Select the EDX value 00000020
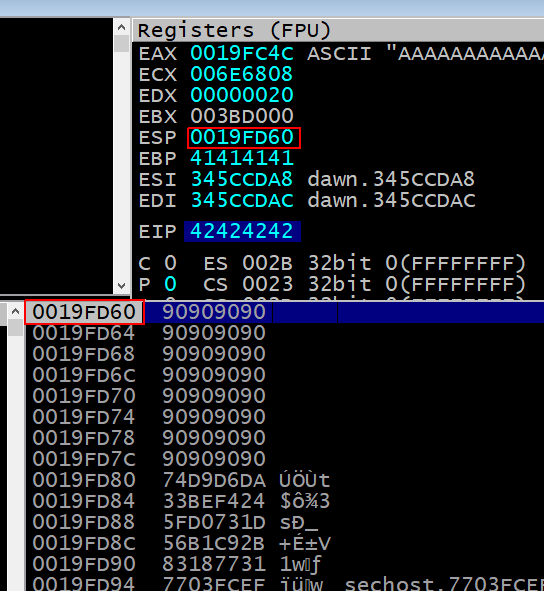Screen dimensions: 544x591 [242, 95]
